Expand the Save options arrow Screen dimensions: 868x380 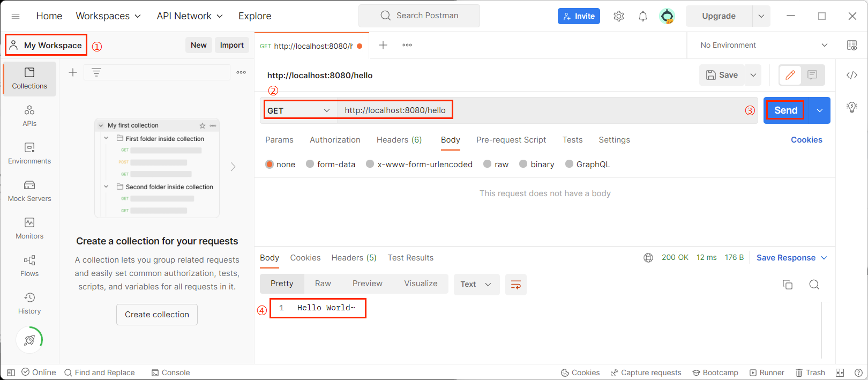pos(753,75)
